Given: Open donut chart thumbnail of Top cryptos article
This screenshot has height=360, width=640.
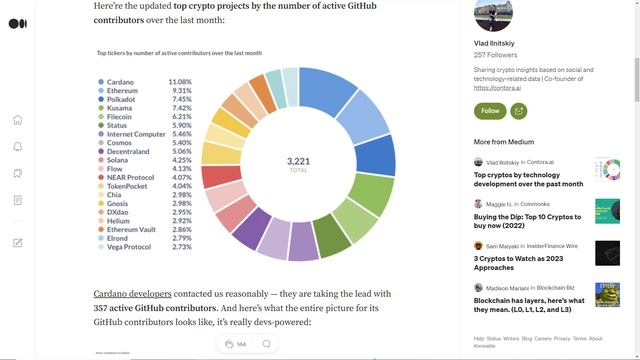Looking at the screenshot, I should coord(607,169).
